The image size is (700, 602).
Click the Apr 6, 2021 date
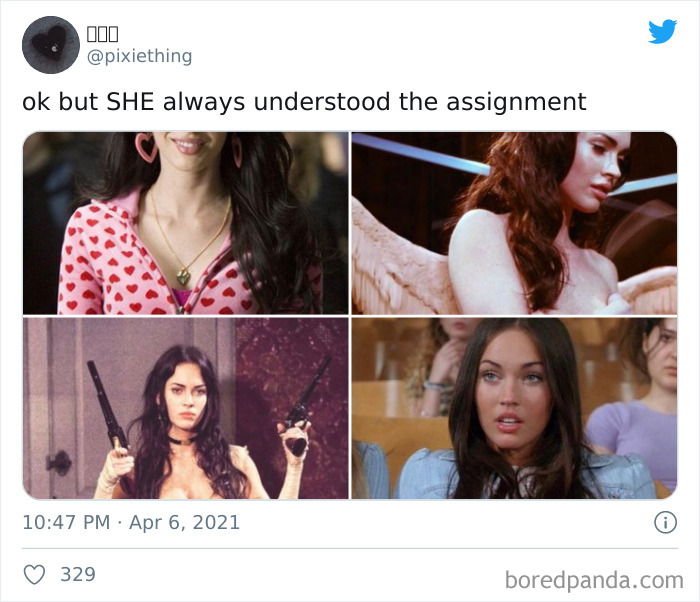tap(184, 522)
